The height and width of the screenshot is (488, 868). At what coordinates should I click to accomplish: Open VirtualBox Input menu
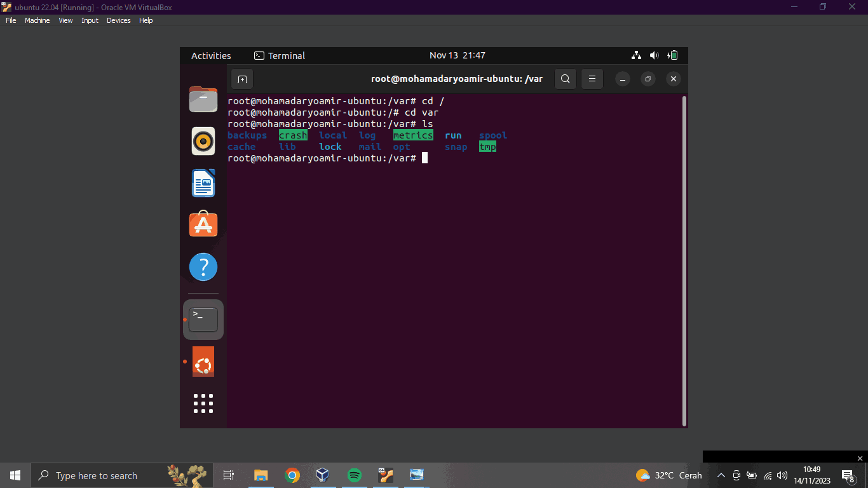click(90, 20)
